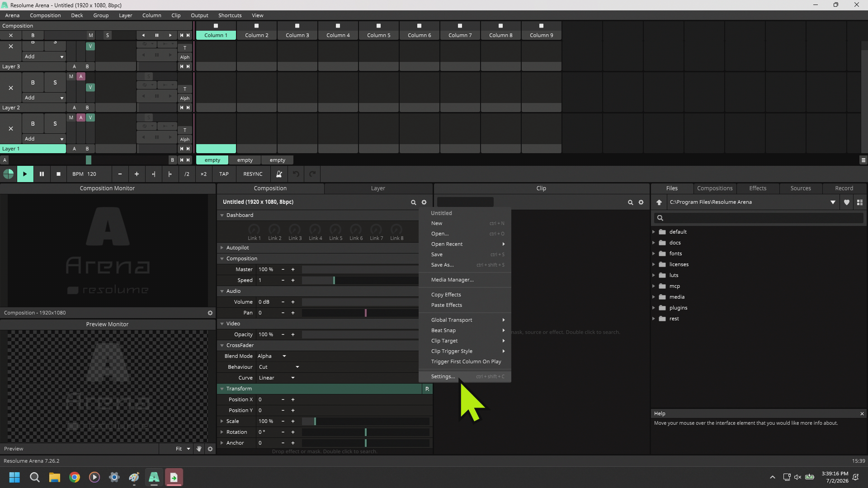This screenshot has height=488, width=868.
Task: Open the Transform preset icon
Action: (x=427, y=389)
